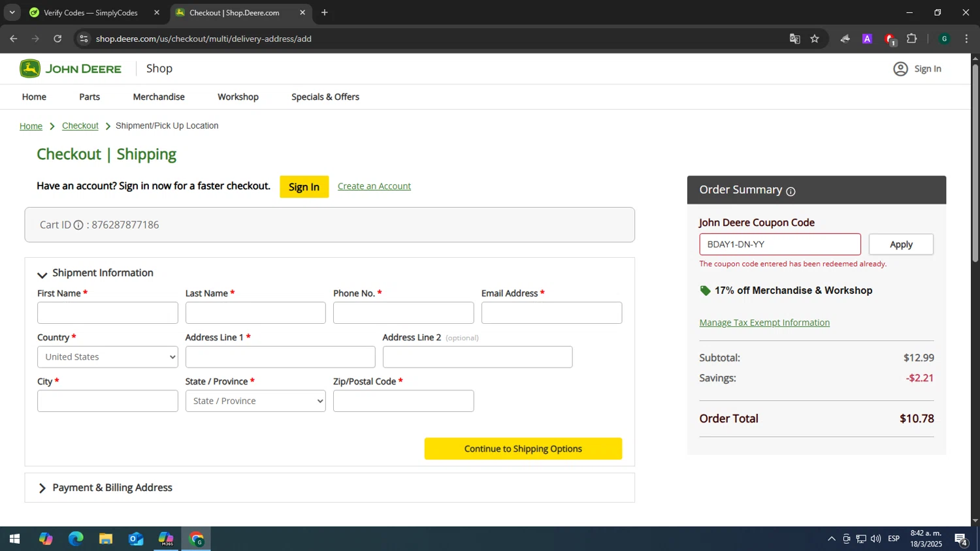The height and width of the screenshot is (551, 980).
Task: Reload the page with the refresh icon
Action: pos(57,39)
